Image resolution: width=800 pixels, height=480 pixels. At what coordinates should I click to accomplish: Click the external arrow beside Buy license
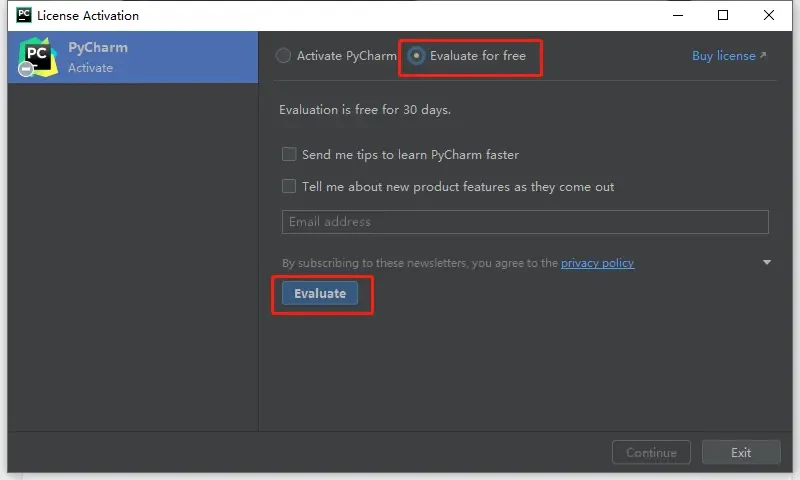tap(763, 56)
